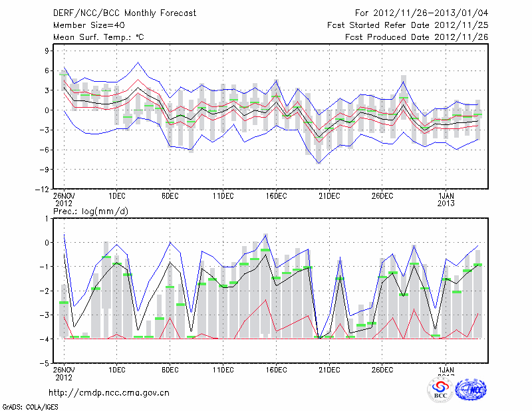532x411 pixels.
Task: Click the DERF/NCC/BCC Monthly Forecast title
Action: 122,13
